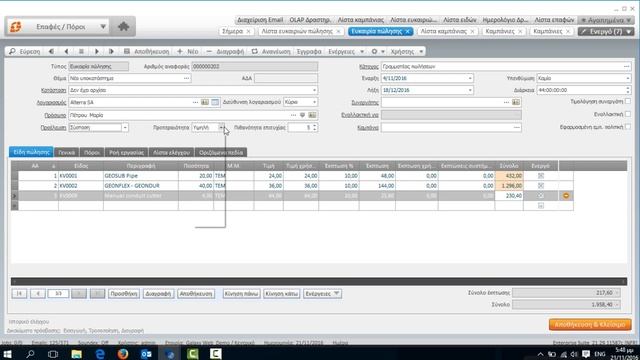Expand the Επαφές / Πόροι module dropdown
640x360 pixels.
click(x=103, y=27)
